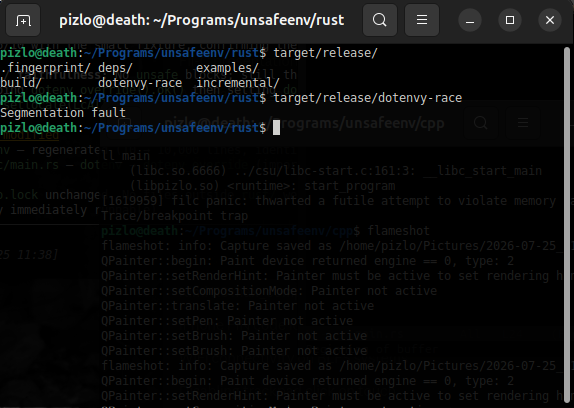Click 'dotenvy-race' in the completion list
The image size is (574, 408).
tap(140, 83)
